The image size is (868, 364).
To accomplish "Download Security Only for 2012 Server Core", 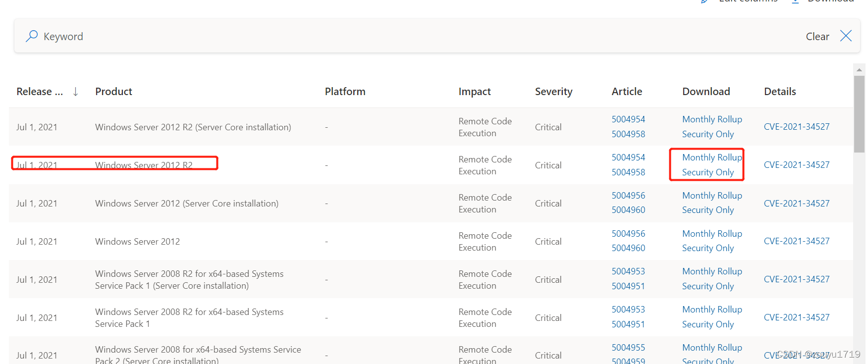I will coord(708,210).
